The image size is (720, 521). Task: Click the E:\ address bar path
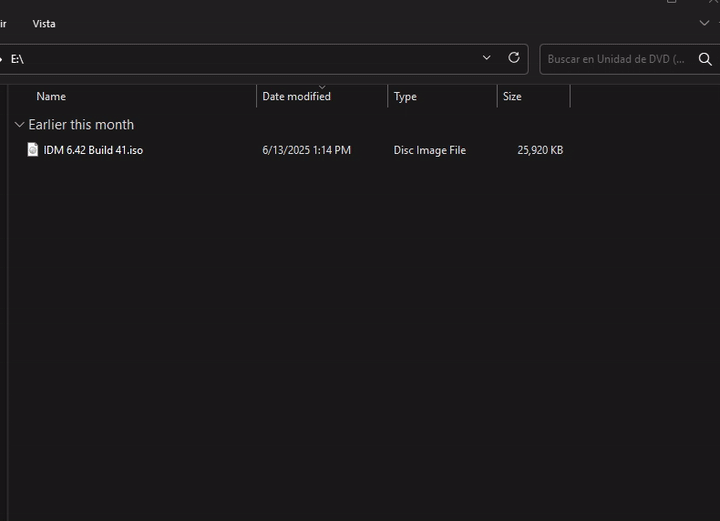(17, 59)
